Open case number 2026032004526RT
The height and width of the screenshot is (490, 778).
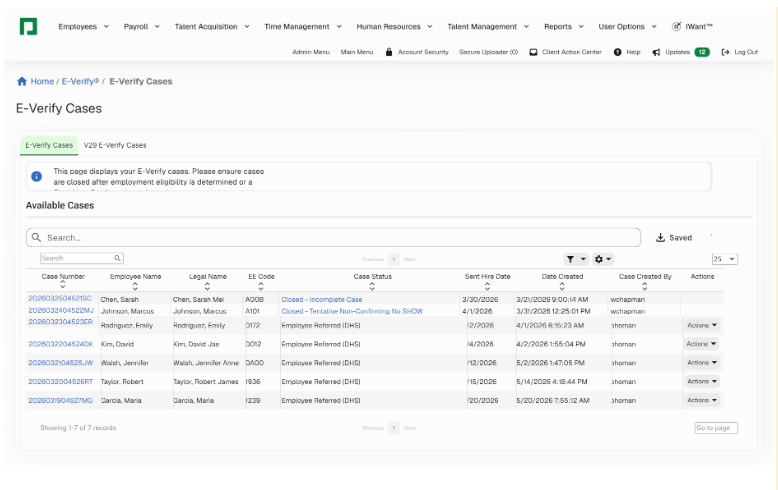tap(61, 381)
